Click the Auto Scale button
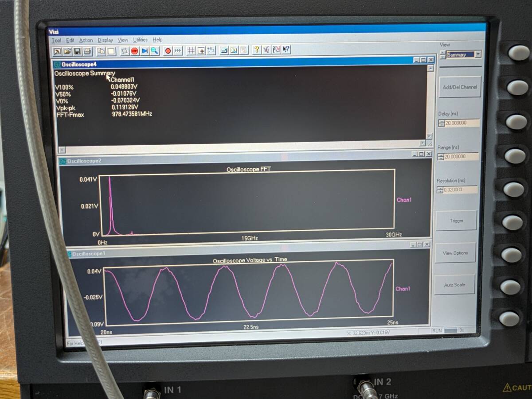The width and height of the screenshot is (532, 399). [454, 285]
